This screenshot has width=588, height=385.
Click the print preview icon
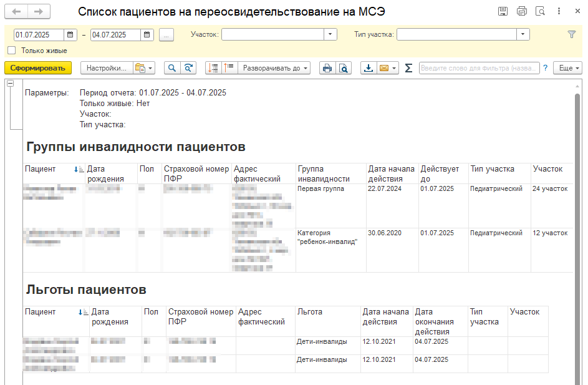[x=343, y=68]
